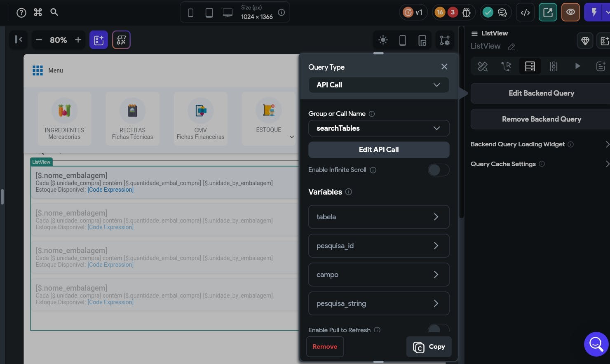610x364 pixels.
Task: Expand the pesquisa_id variable row
Action: click(x=379, y=246)
